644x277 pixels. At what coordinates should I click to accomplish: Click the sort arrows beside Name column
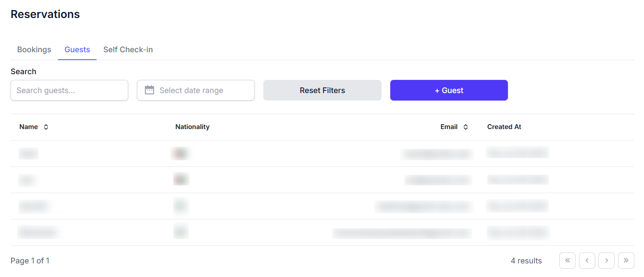[46, 127]
